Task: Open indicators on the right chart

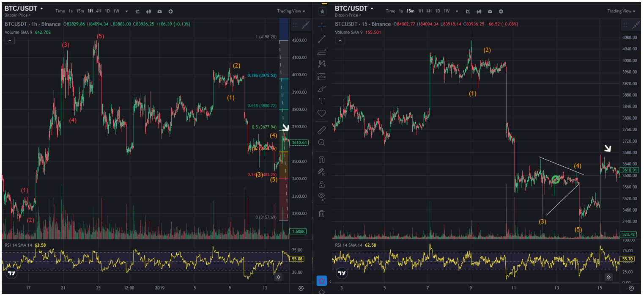Action: [x=468, y=11]
